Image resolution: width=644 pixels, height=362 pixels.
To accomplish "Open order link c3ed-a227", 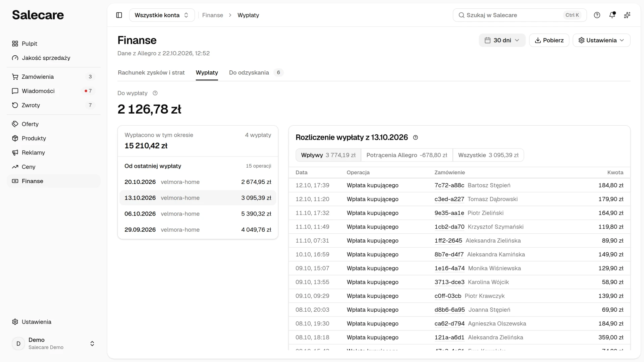I will [x=449, y=199].
